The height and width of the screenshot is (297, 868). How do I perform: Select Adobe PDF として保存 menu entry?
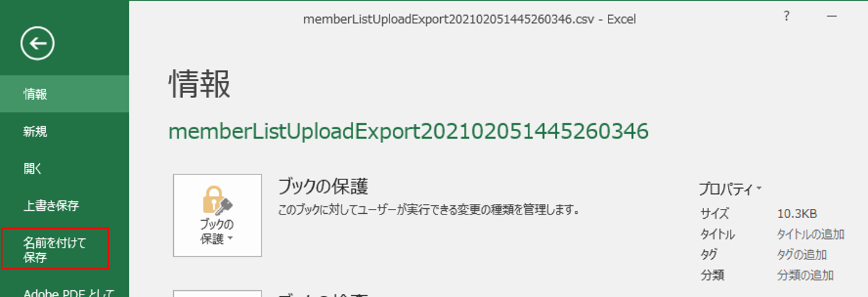(x=64, y=292)
